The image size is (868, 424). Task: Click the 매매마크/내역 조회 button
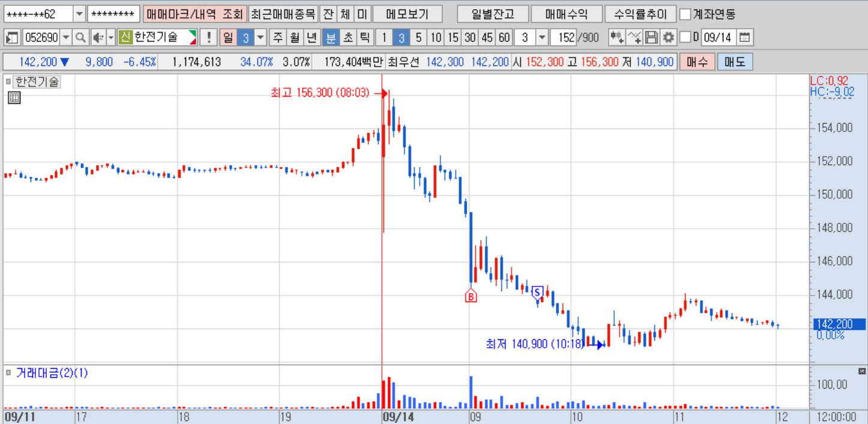194,14
